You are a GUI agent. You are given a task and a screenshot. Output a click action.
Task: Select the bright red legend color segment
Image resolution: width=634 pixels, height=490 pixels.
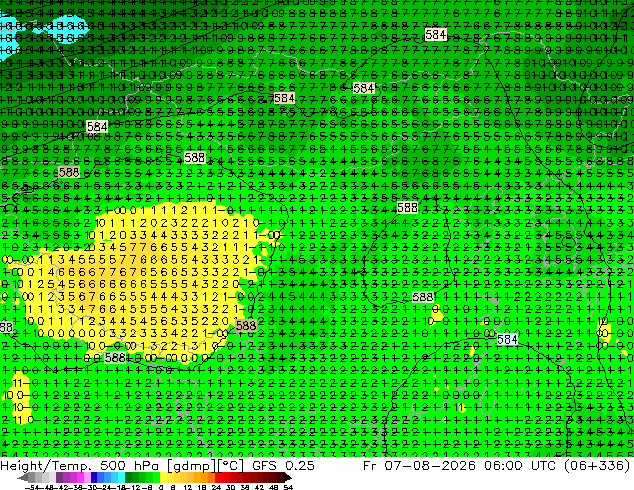click(218, 478)
